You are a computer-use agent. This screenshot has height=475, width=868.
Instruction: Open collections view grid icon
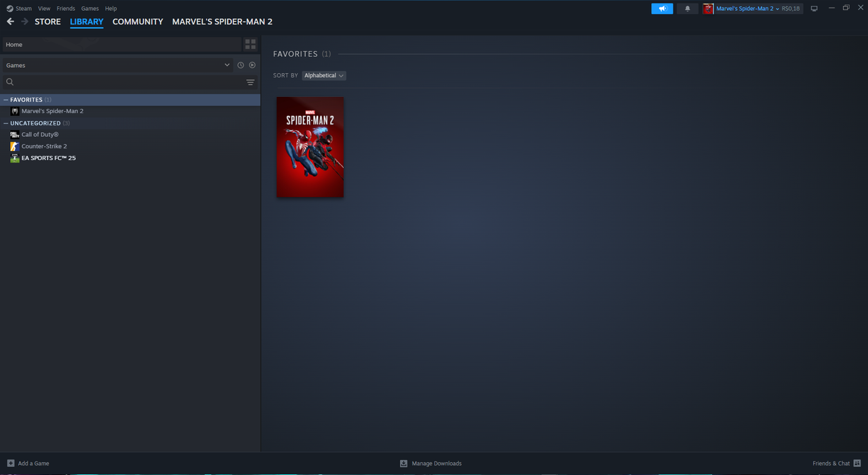coord(250,45)
